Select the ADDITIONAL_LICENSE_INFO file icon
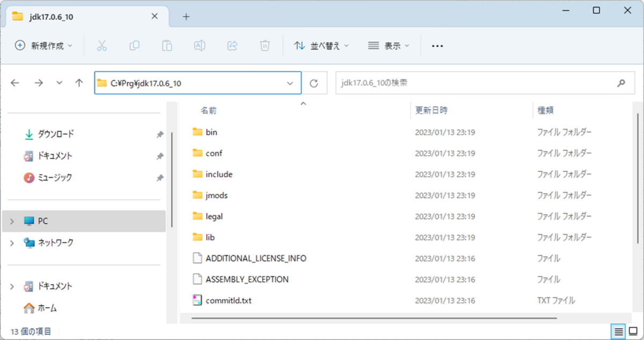644x340 pixels. (197, 258)
